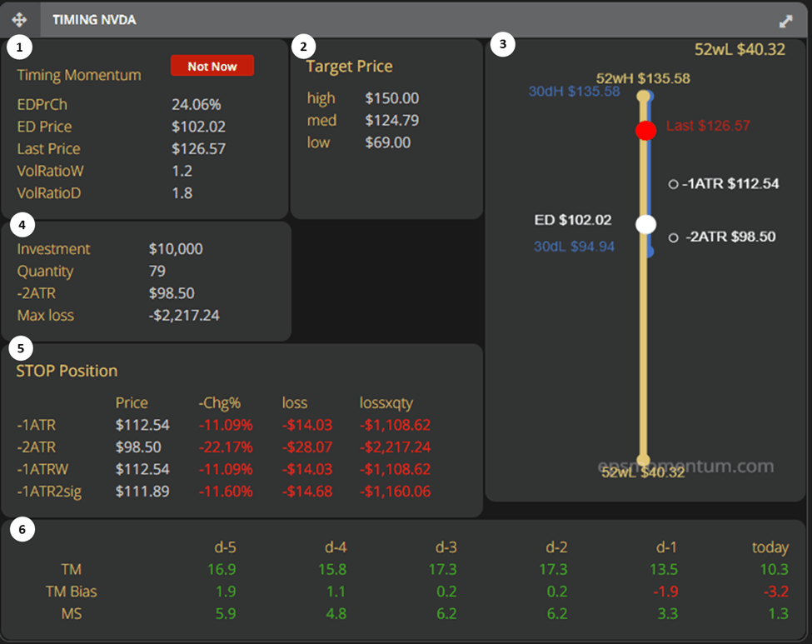This screenshot has width=812, height=644.
Task: Click -1ATR2sig lossxqty -$1,160.06
Action: (395, 492)
